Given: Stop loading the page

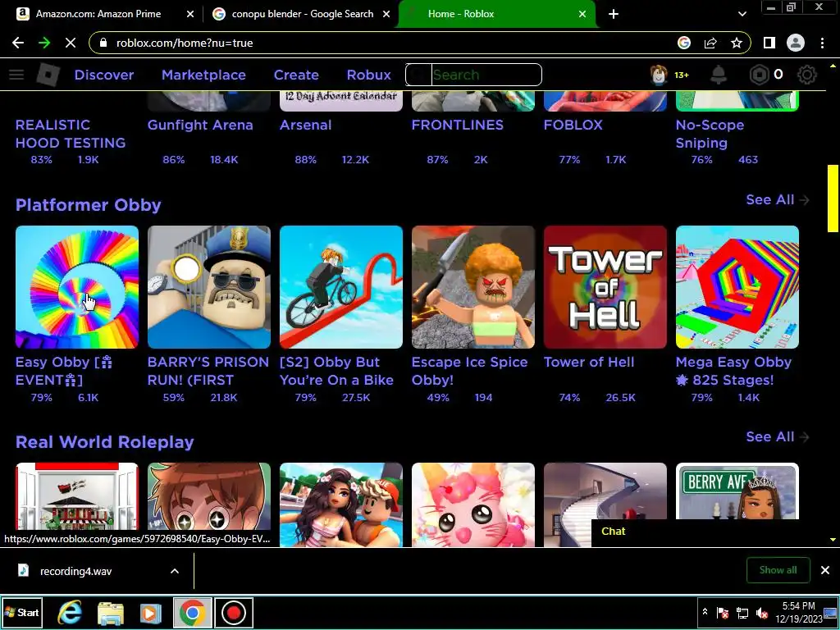Looking at the screenshot, I should click(71, 43).
